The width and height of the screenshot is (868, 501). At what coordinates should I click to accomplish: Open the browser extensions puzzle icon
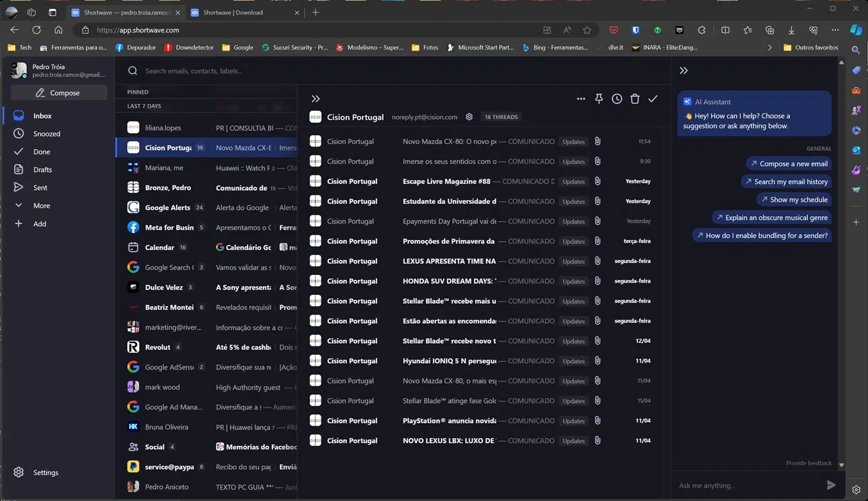coord(701,30)
